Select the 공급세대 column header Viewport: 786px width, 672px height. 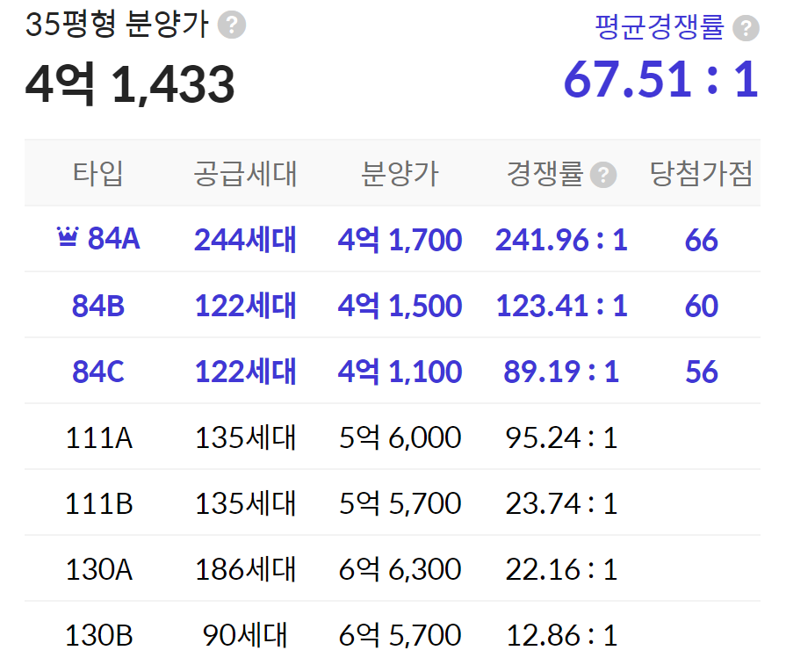coord(245,174)
